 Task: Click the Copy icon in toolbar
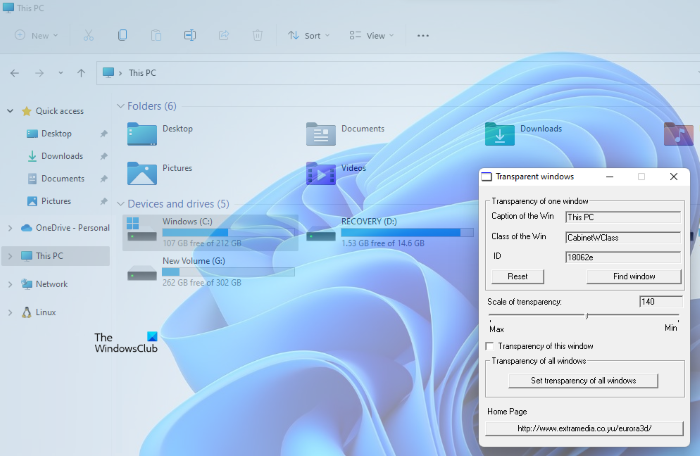tap(122, 35)
